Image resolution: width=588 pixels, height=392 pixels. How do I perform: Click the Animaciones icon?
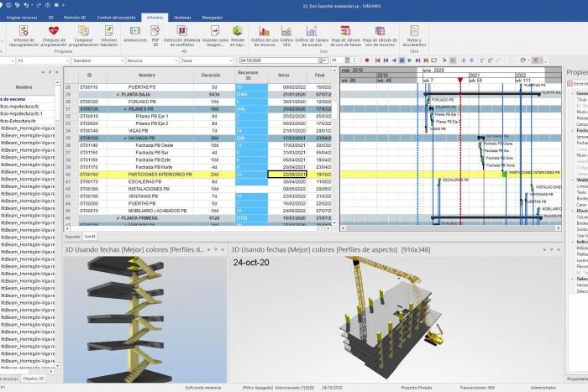click(x=134, y=35)
